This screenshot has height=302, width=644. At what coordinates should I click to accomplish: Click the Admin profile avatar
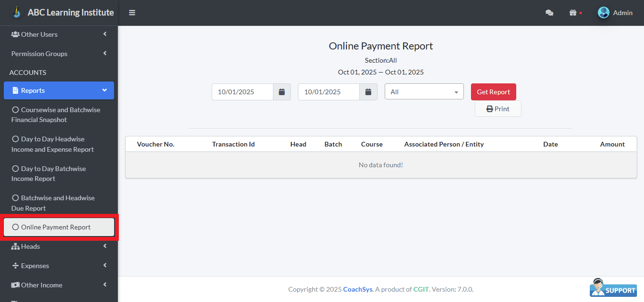[x=603, y=12]
